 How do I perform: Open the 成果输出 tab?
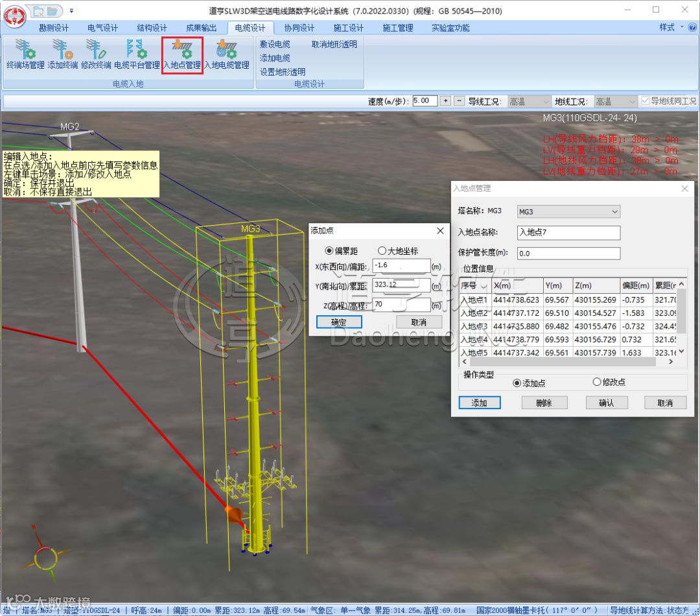coord(201,28)
